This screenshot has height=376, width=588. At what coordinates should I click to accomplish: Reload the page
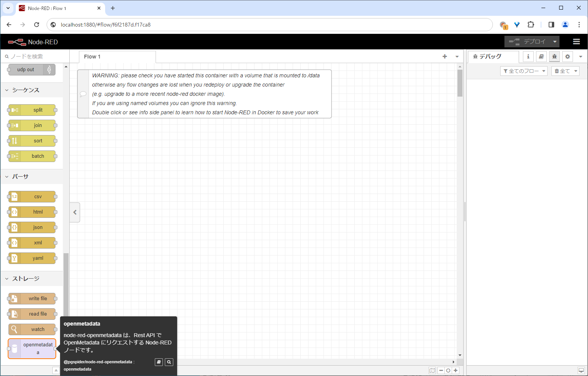click(37, 25)
